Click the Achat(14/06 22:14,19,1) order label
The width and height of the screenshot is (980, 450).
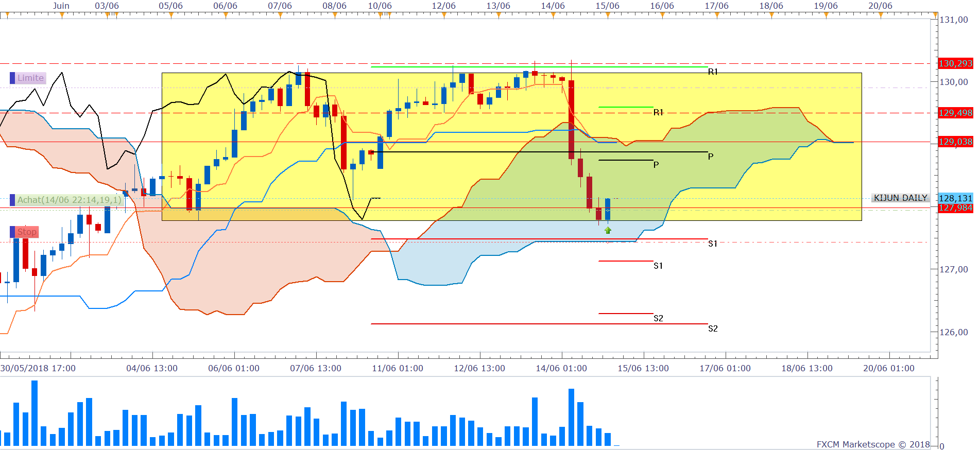(69, 200)
